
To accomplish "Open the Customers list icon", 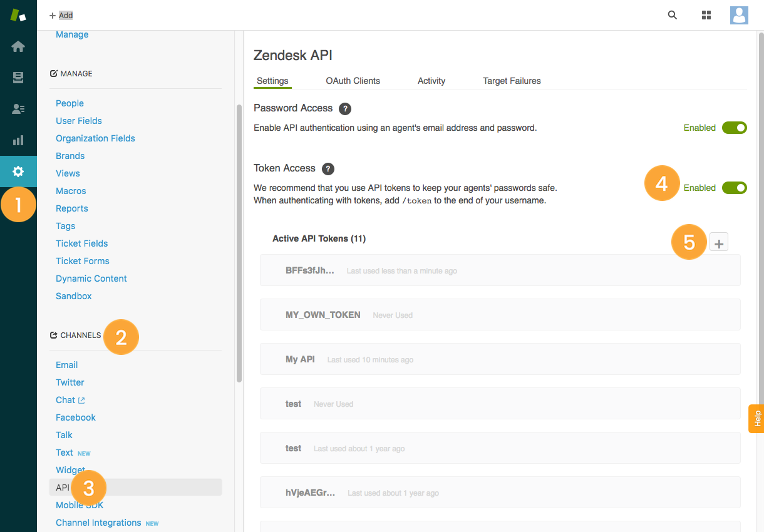I will [18, 109].
